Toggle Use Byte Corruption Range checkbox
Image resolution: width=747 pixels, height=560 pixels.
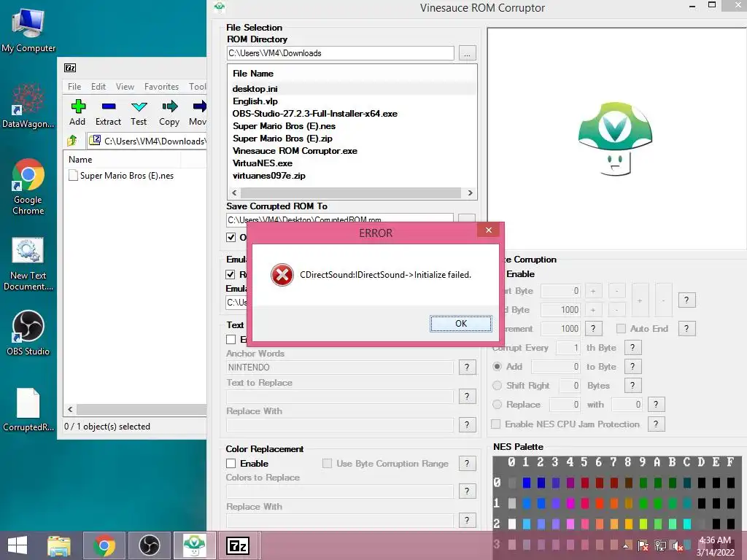click(327, 463)
